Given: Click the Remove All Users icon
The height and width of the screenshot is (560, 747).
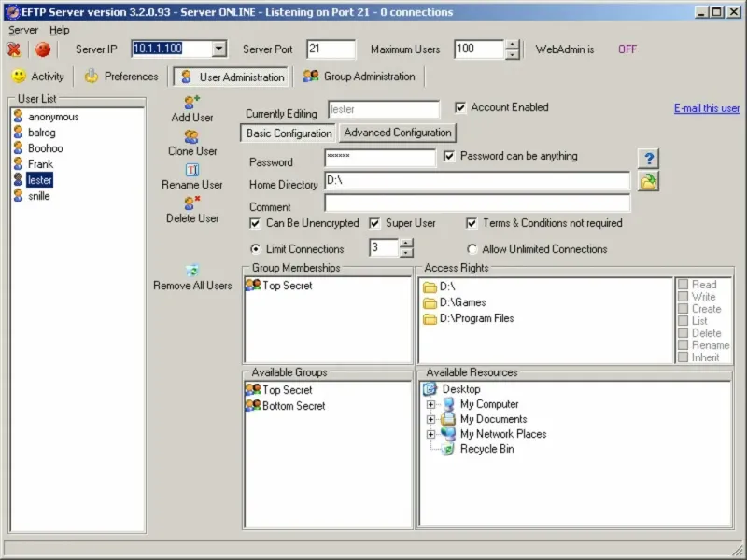Looking at the screenshot, I should click(x=192, y=271).
